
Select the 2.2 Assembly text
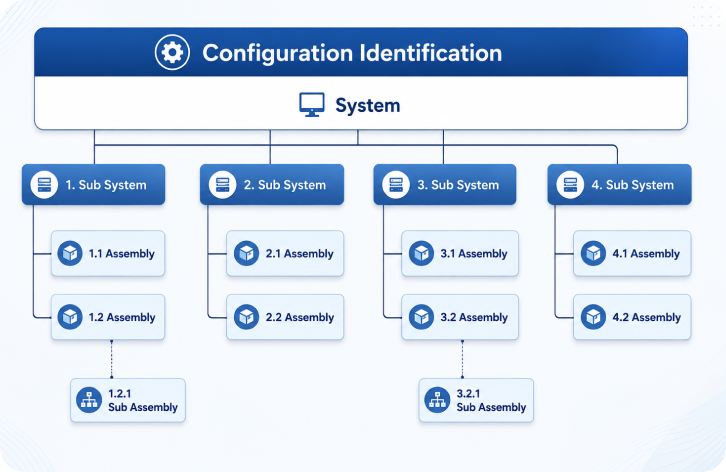(x=300, y=317)
